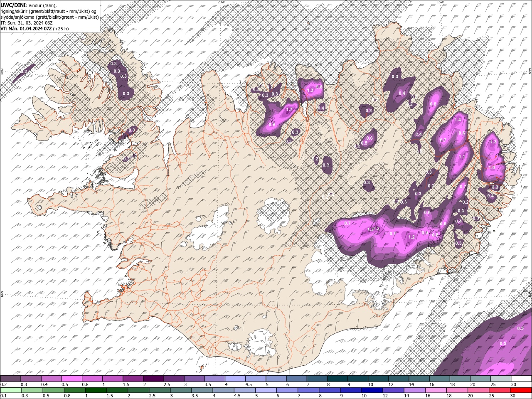Pick the grey-blue 4 rain legend swatch

pyautogui.click(x=224, y=390)
